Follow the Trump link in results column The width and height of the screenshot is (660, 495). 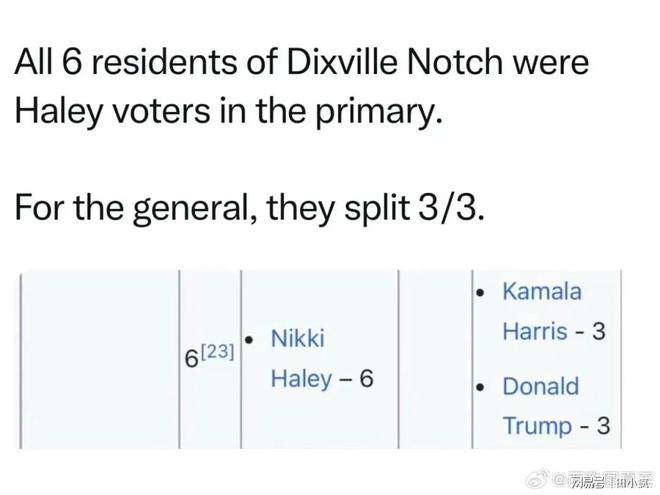538,426
